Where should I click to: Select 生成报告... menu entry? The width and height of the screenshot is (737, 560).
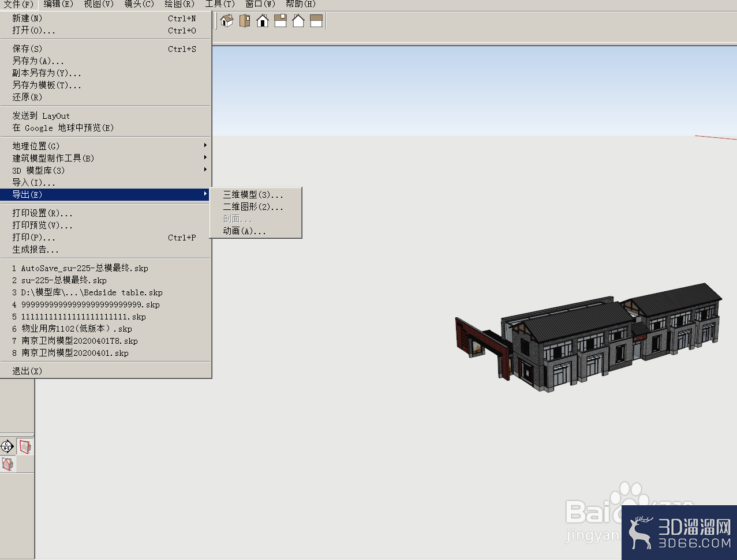coord(106,250)
